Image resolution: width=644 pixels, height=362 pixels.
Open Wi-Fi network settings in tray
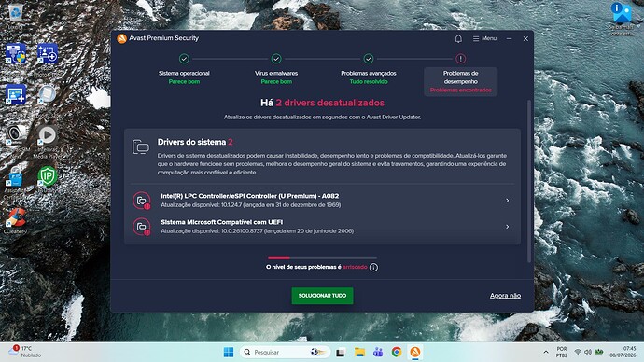point(578,352)
